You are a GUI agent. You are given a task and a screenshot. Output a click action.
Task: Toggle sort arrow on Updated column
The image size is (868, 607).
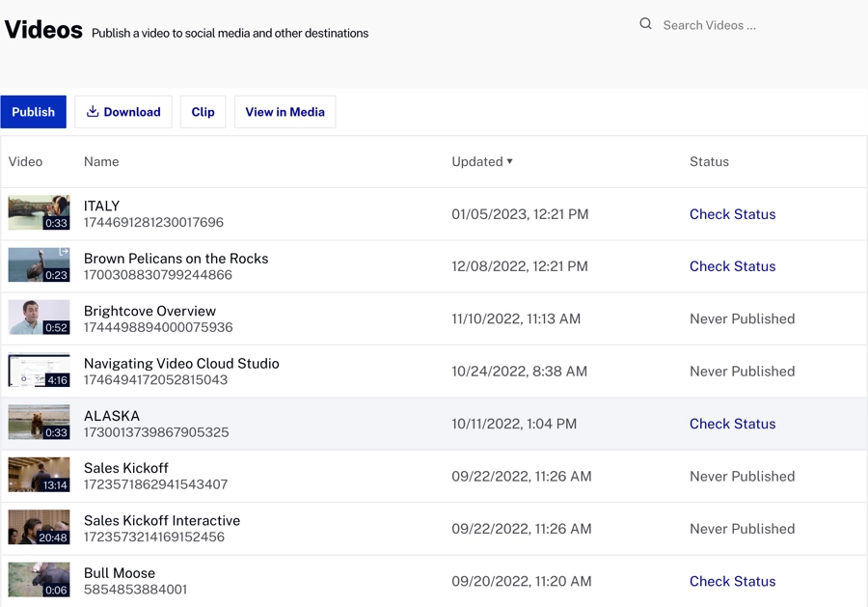(510, 161)
